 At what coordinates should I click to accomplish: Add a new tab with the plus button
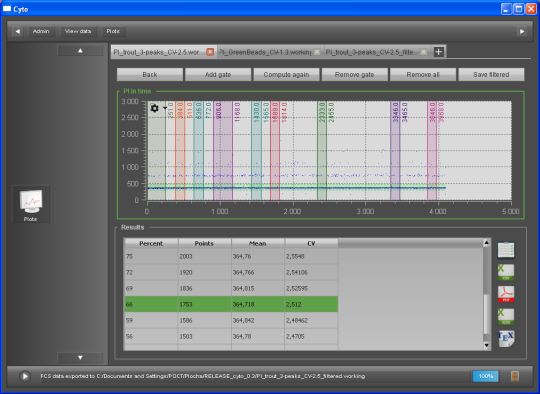click(438, 52)
